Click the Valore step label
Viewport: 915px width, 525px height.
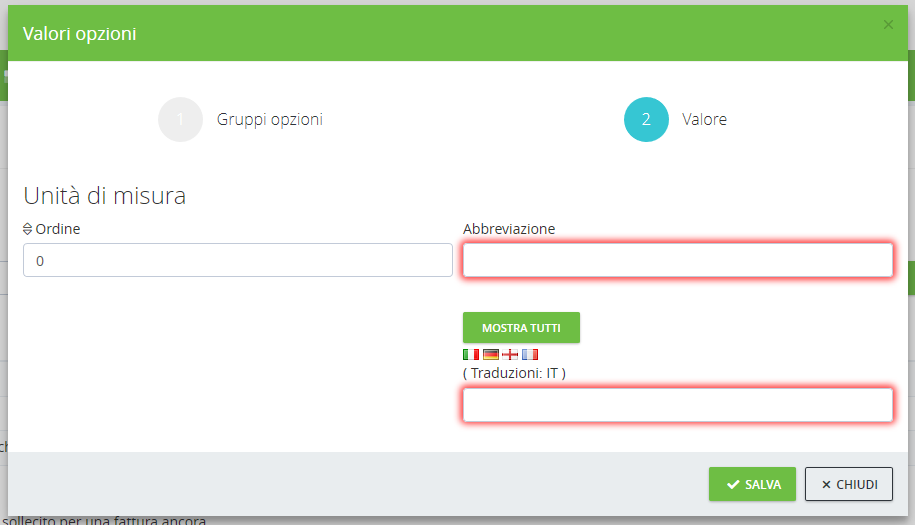pos(704,120)
